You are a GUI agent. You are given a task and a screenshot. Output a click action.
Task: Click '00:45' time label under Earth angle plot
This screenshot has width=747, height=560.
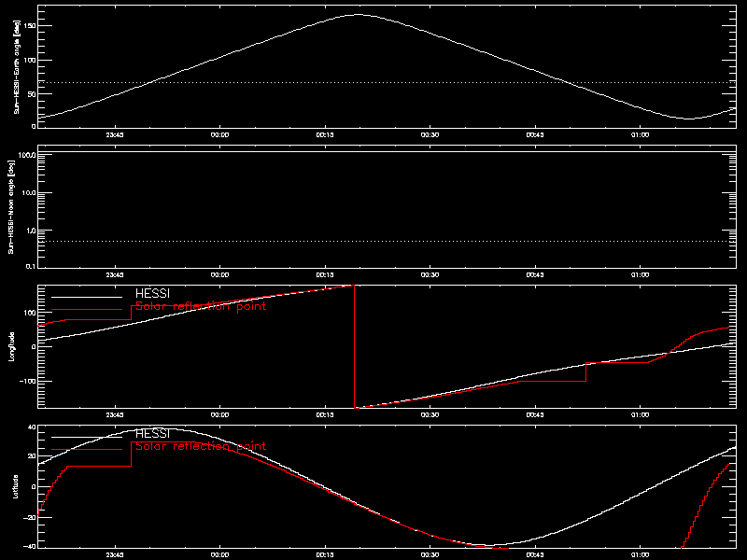click(x=535, y=134)
